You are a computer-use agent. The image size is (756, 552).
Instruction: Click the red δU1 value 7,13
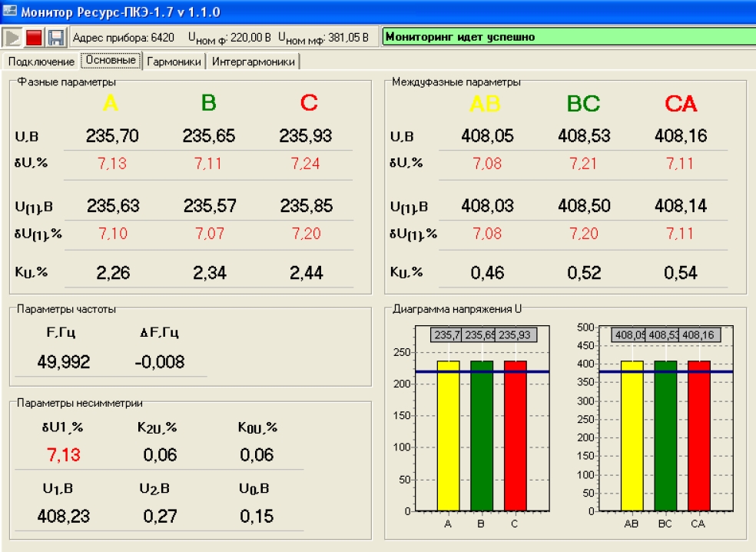(64, 455)
